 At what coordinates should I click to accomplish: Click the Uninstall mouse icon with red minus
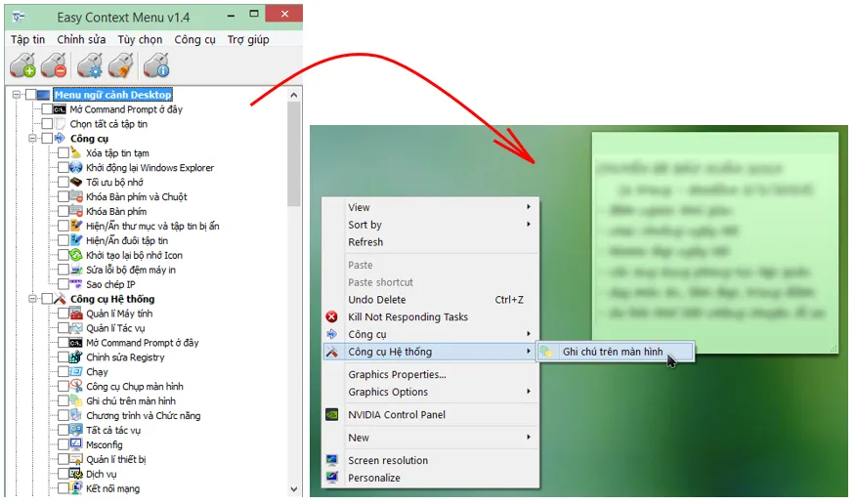coord(54,65)
